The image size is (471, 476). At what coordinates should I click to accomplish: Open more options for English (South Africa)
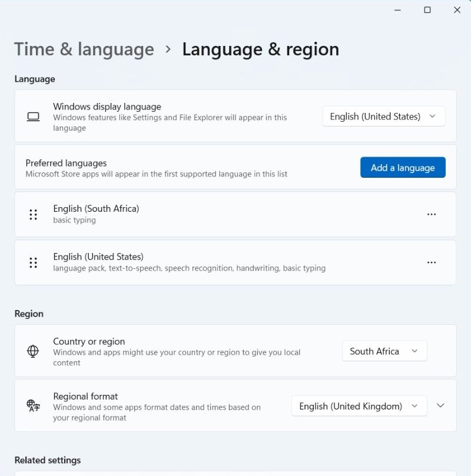click(431, 214)
